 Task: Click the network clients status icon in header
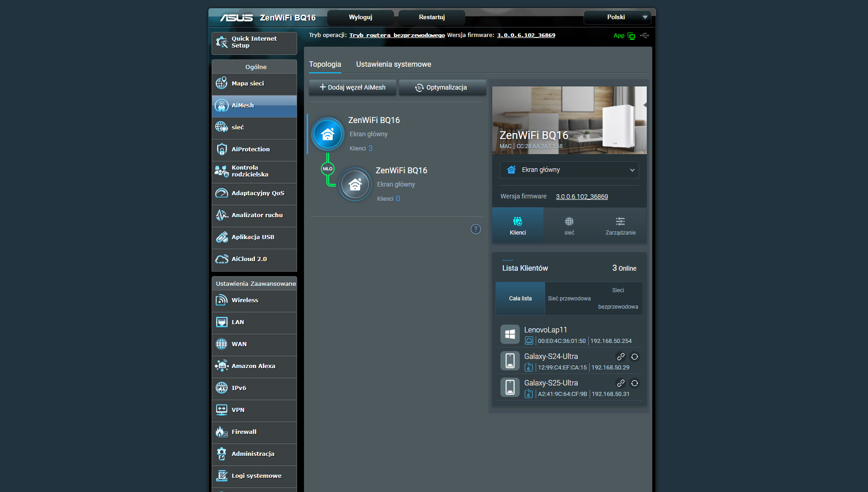point(631,36)
